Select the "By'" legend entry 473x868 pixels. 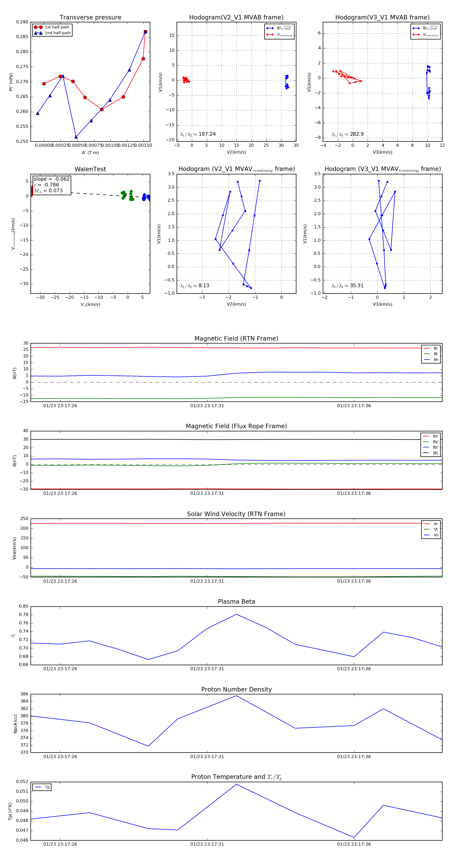(x=431, y=442)
